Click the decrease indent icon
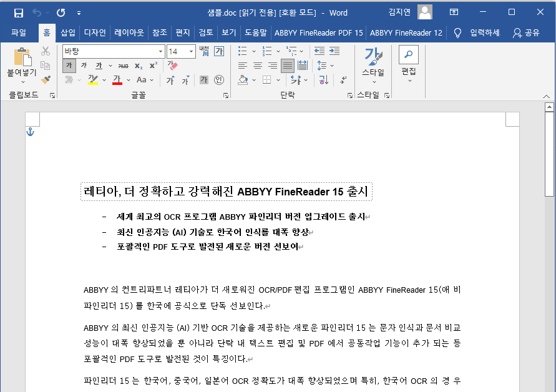The width and height of the screenshot is (556, 392). tap(319, 51)
